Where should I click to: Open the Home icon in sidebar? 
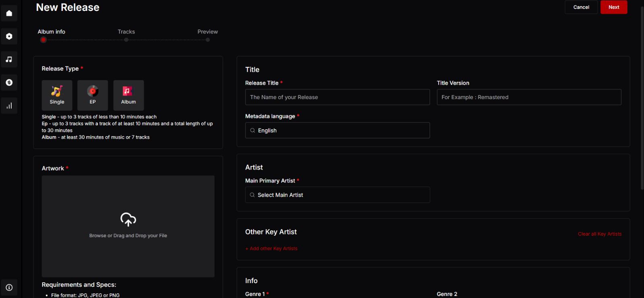click(9, 13)
